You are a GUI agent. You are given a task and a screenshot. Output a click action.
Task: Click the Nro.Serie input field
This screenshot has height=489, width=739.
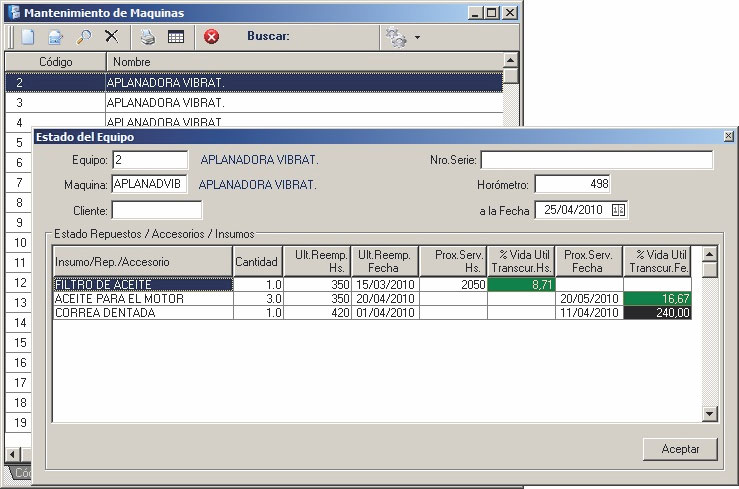(597, 160)
